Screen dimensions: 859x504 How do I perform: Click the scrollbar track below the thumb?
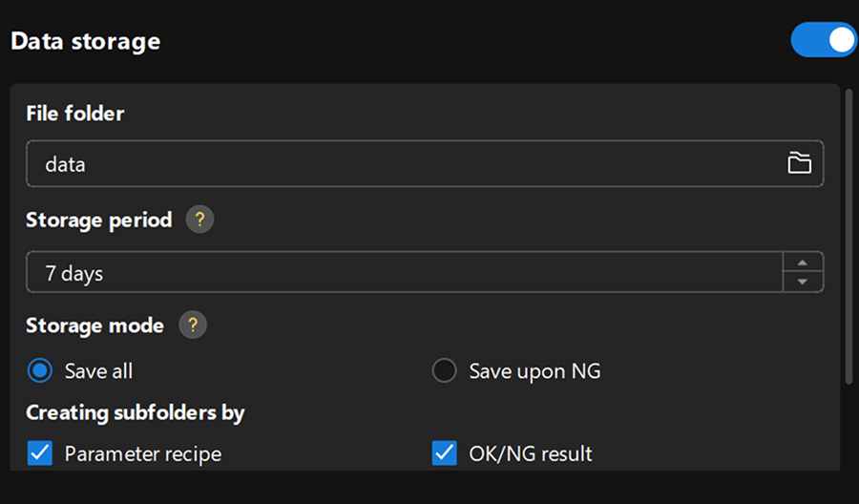pos(849,430)
